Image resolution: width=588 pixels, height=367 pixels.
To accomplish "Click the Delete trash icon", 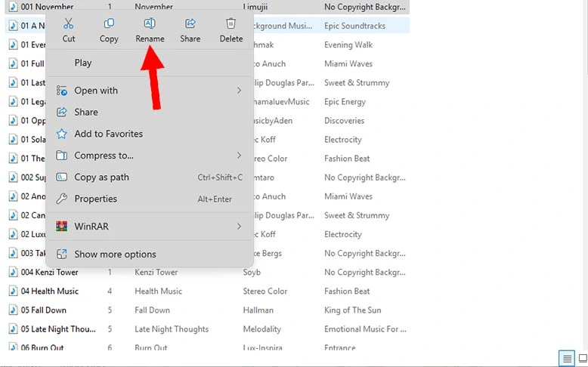I will [231, 24].
